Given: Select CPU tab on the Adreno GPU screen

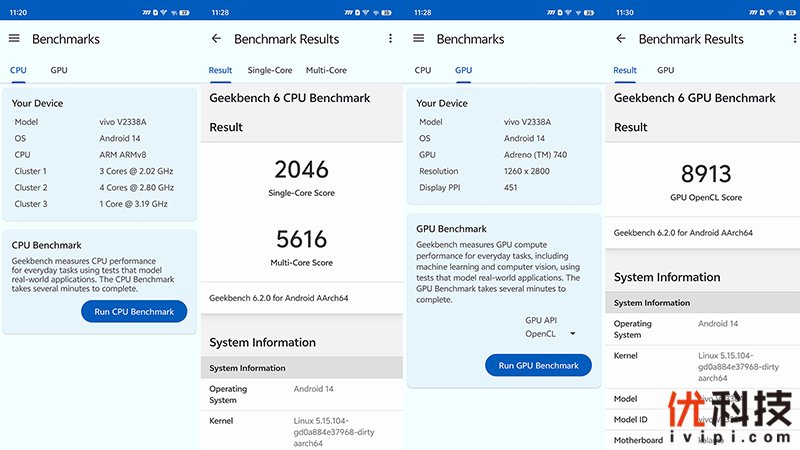Looking at the screenshot, I should click(x=423, y=70).
